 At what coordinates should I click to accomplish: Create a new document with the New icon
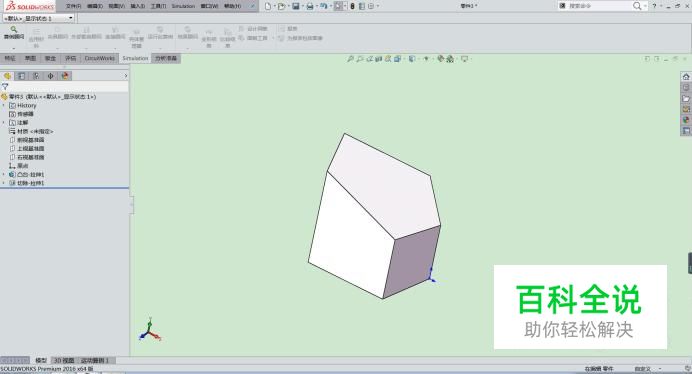268,6
